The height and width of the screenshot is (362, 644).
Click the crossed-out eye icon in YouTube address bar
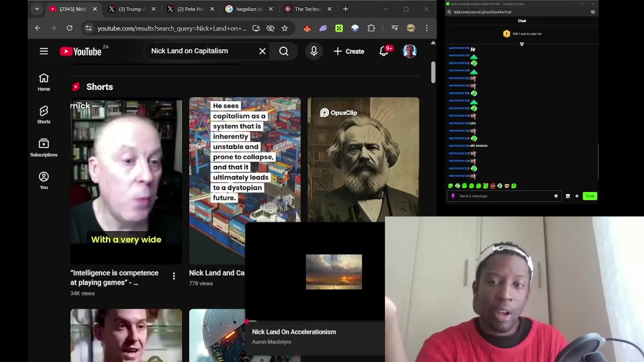click(270, 28)
